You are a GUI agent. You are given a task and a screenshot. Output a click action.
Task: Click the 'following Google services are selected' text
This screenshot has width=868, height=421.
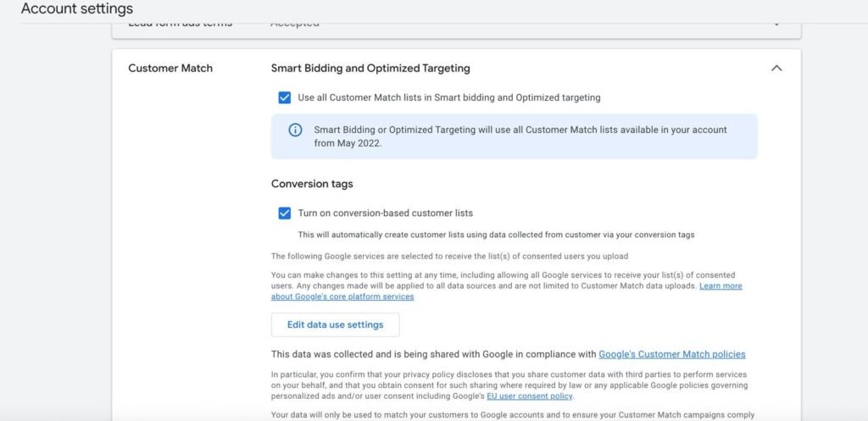pyautogui.click(x=449, y=256)
